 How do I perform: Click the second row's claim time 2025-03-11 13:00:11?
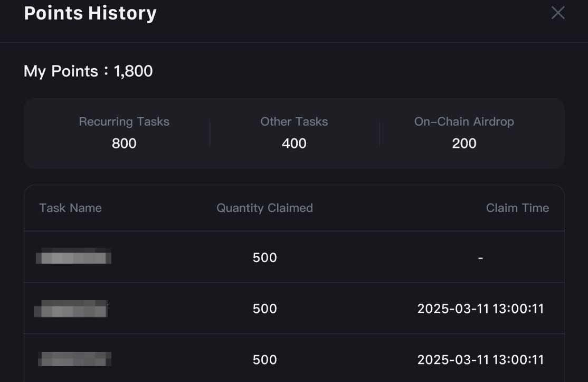tap(480, 309)
